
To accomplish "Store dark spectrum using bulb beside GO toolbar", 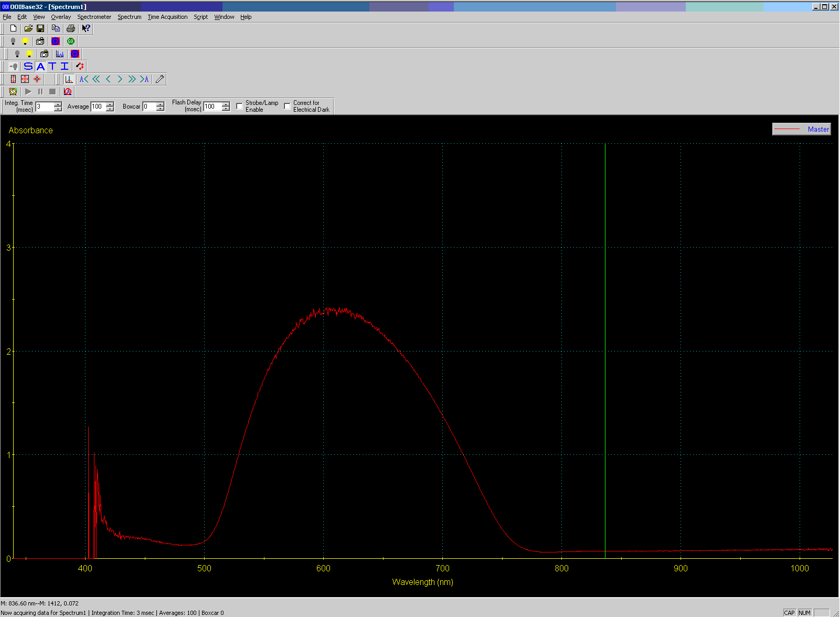I will coord(14,41).
